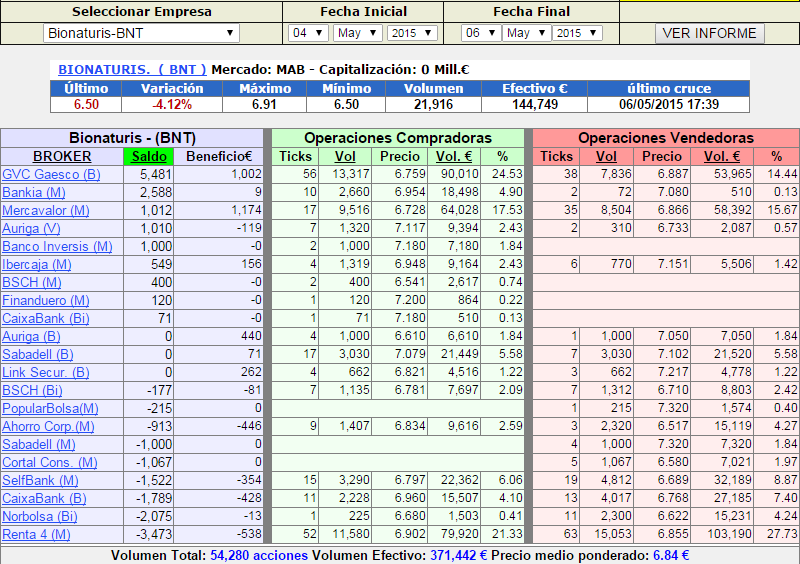Open the GVC Gaesco (B) broker link
This screenshot has height=564, width=800.
tap(51, 174)
